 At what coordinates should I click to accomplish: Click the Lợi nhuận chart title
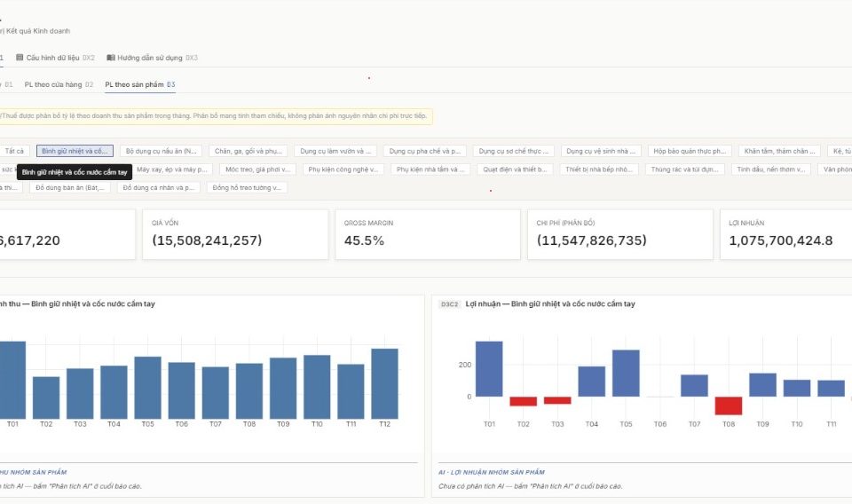click(550, 304)
